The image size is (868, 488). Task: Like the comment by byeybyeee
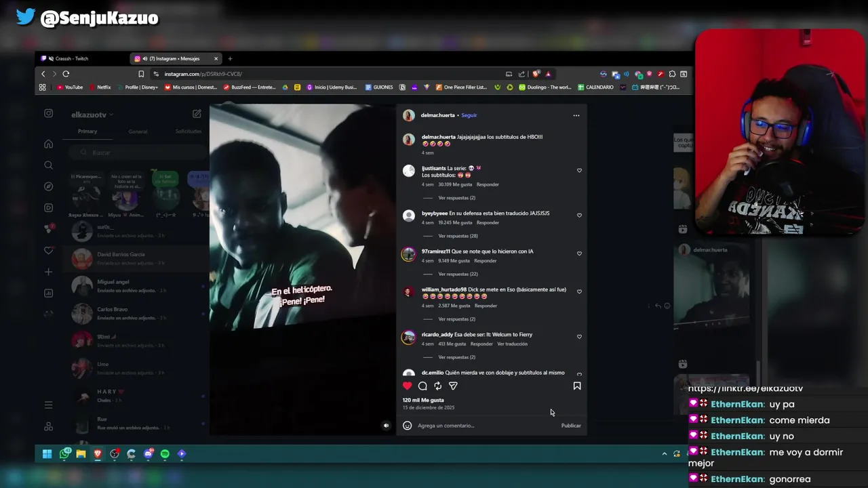pos(579,216)
